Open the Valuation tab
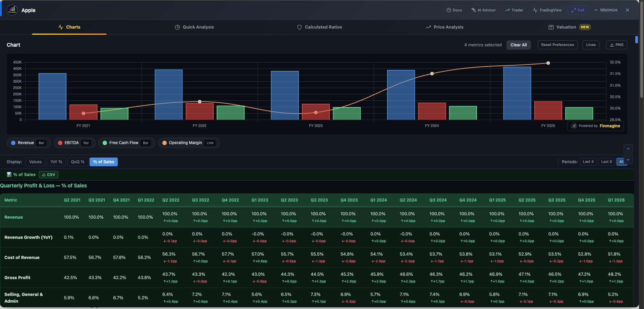The width and height of the screenshot is (644, 309). point(566,27)
